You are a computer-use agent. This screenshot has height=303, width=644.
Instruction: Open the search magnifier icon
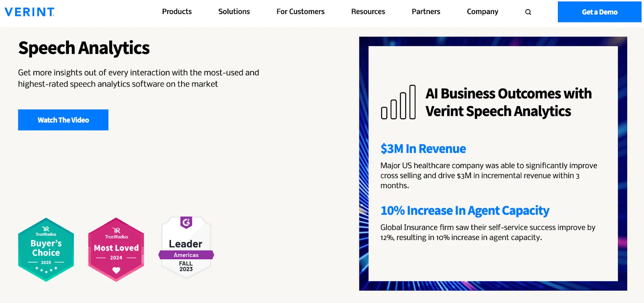pyautogui.click(x=528, y=12)
